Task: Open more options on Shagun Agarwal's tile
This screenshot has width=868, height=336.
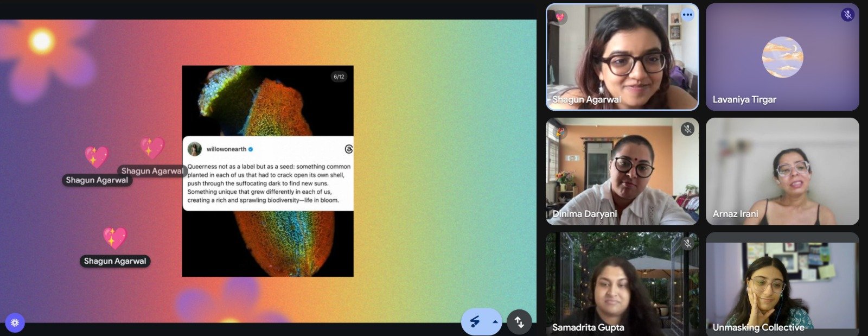Action: click(x=687, y=15)
